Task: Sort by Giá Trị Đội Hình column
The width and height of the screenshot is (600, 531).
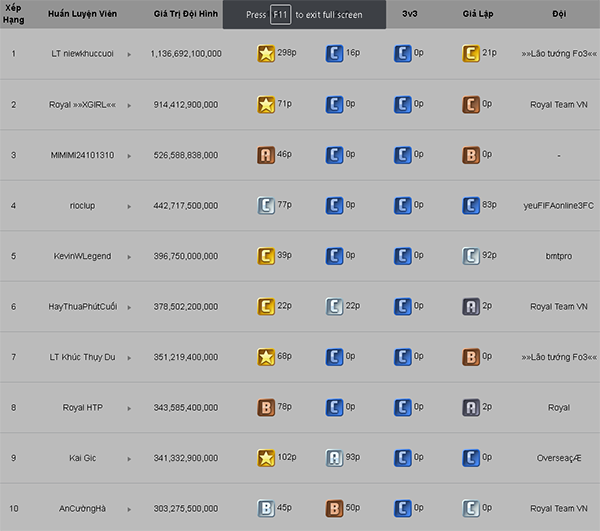Action: (186, 14)
